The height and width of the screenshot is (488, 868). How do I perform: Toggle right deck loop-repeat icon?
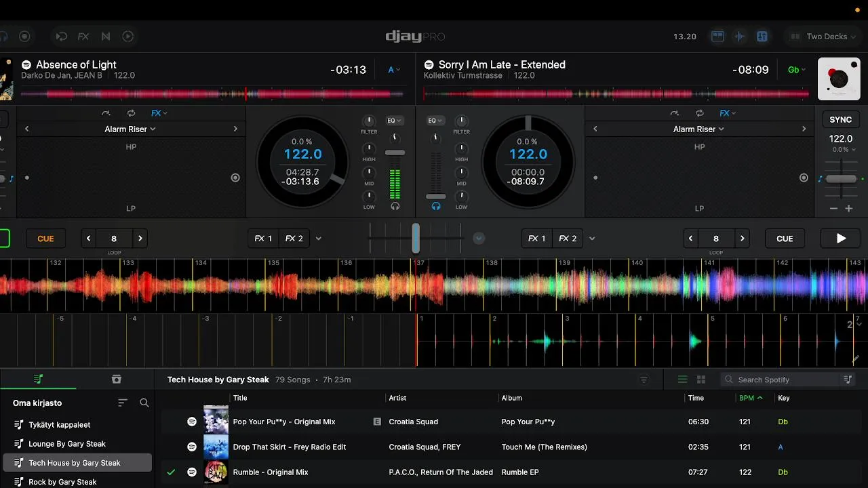pos(699,113)
